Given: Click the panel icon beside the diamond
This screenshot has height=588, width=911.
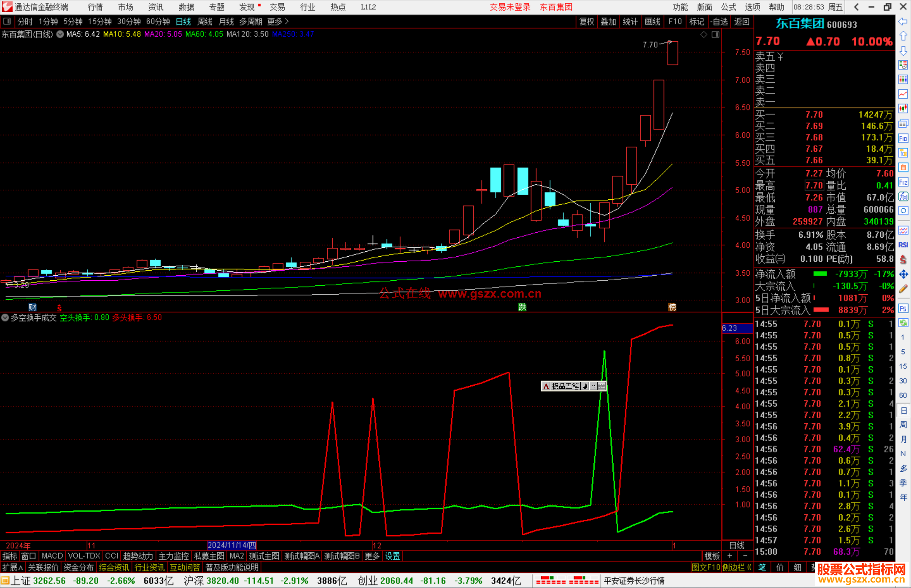Looking at the screenshot, I should pos(715,35).
